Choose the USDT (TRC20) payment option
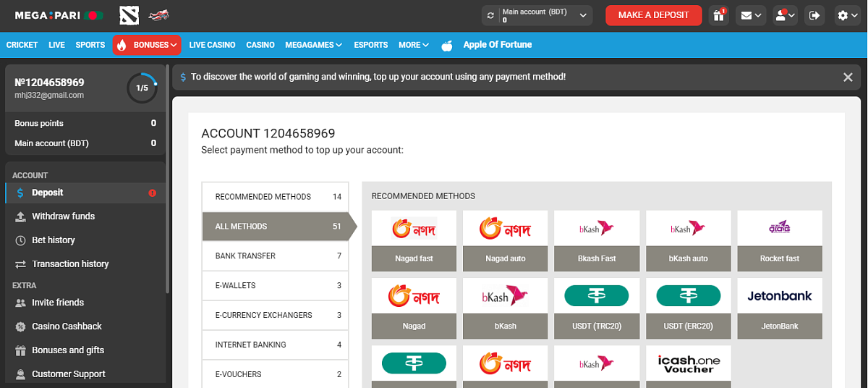This screenshot has height=388, width=868. pos(597,308)
